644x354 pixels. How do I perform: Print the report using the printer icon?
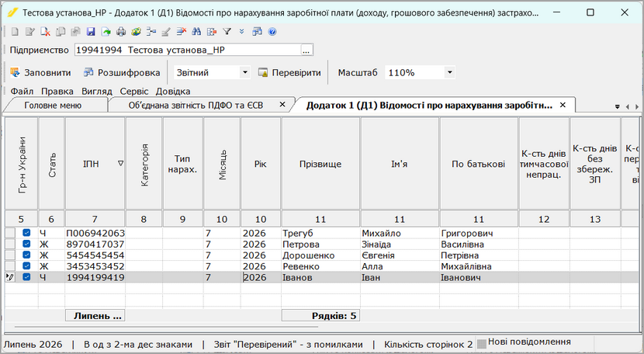coord(121,32)
